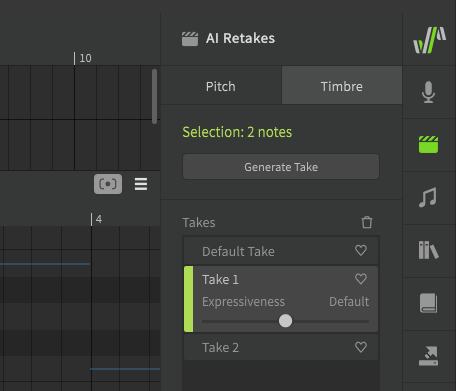The image size is (456, 391).
Task: Select the Take 2 entry
Action: click(281, 347)
